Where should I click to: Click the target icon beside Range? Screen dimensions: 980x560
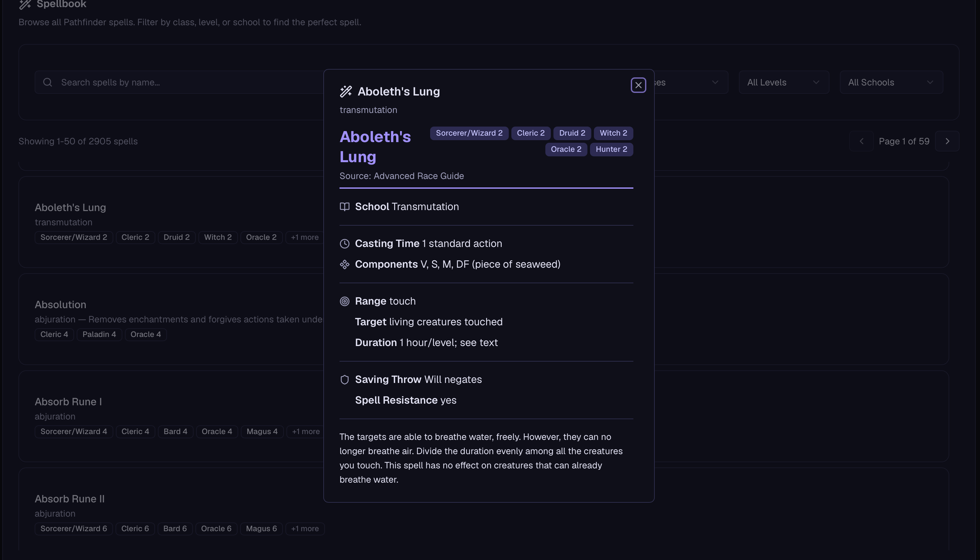point(344,301)
